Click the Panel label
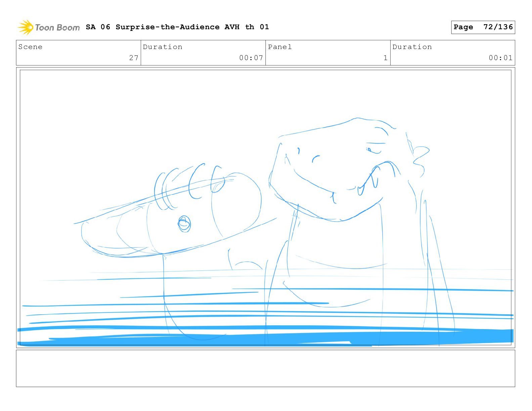This screenshot has width=532, height=411. coord(280,47)
